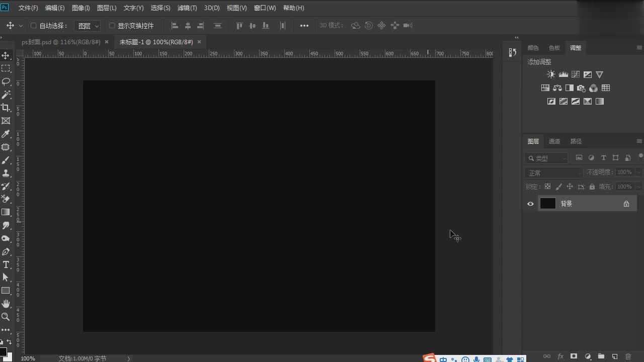Open the 填充 slider dropdown arrow
Screen dimensions: 644x362
(638, 187)
